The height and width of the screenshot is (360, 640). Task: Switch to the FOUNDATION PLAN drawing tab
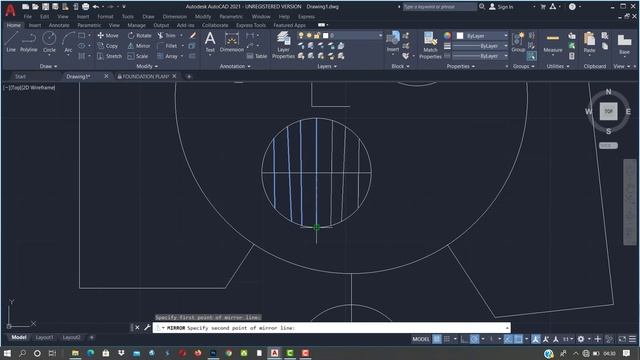145,76
